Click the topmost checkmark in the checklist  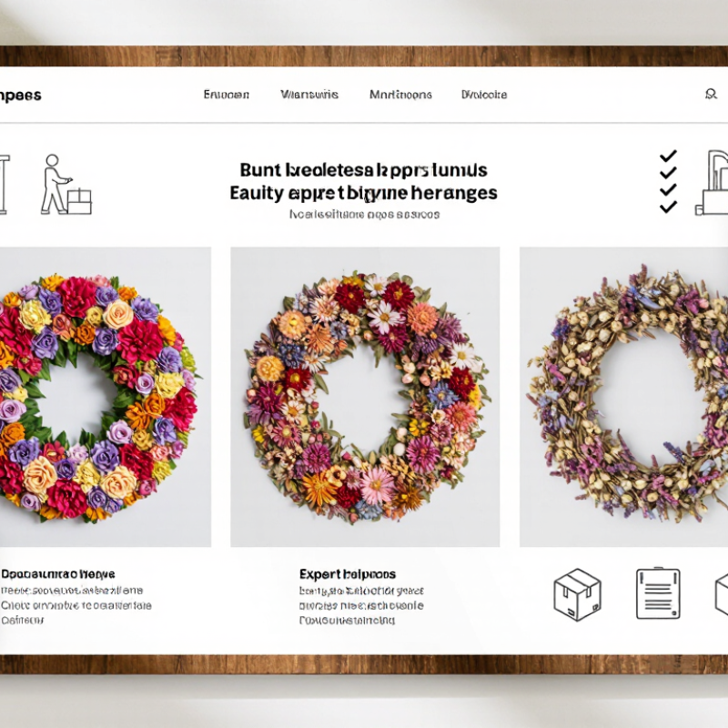click(x=668, y=156)
